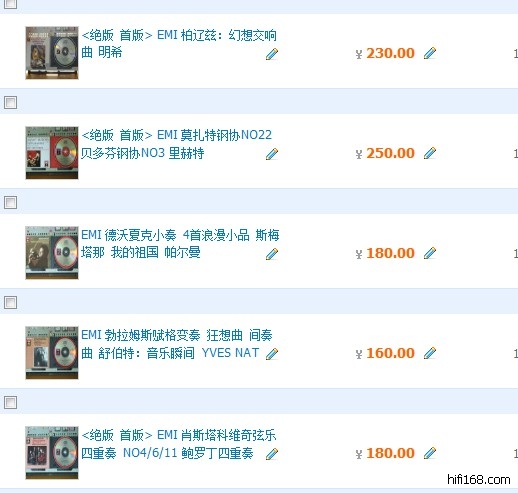Open thumbnail of 柏辽兹 幻想交响曲 CD
This screenshot has height=493, width=518.
52,53
